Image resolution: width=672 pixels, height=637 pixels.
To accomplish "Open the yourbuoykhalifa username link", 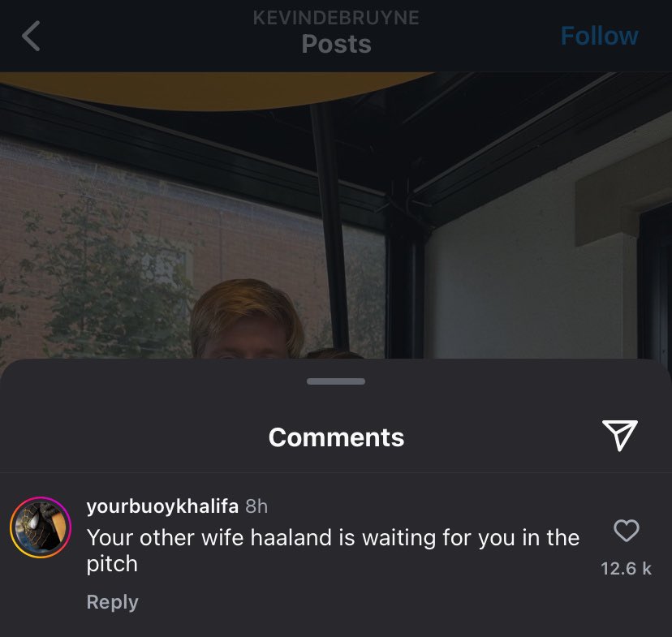I will [x=162, y=506].
